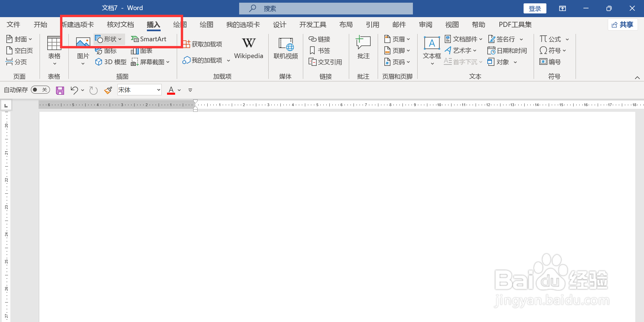Open the Wikipedia add-in
This screenshot has width=644, height=322.
(x=249, y=49)
